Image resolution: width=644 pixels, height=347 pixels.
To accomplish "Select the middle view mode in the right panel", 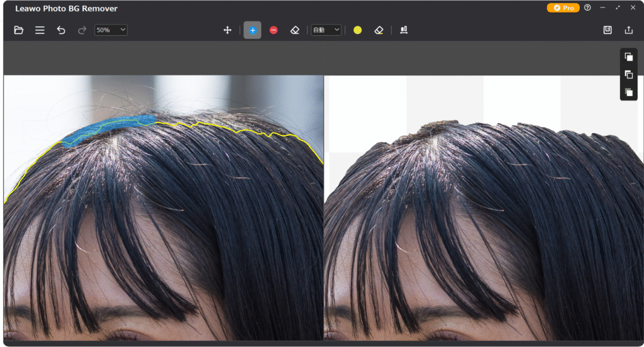I will (628, 74).
